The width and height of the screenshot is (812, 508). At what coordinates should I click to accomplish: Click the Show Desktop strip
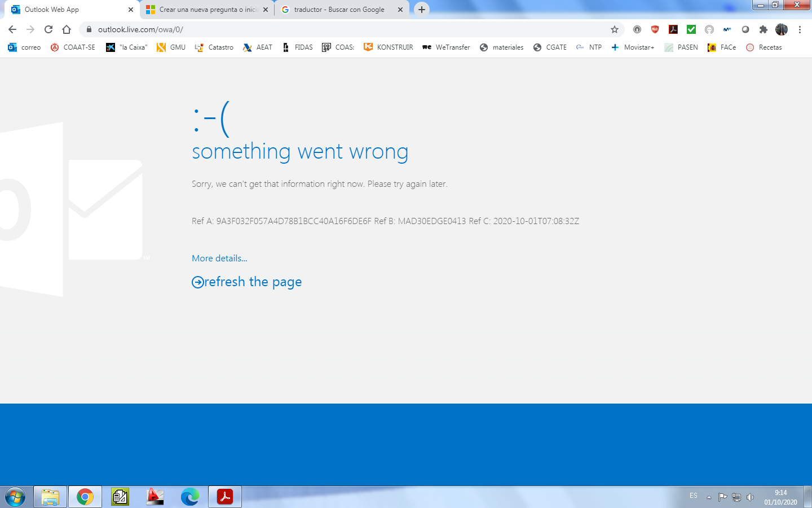tap(808, 497)
